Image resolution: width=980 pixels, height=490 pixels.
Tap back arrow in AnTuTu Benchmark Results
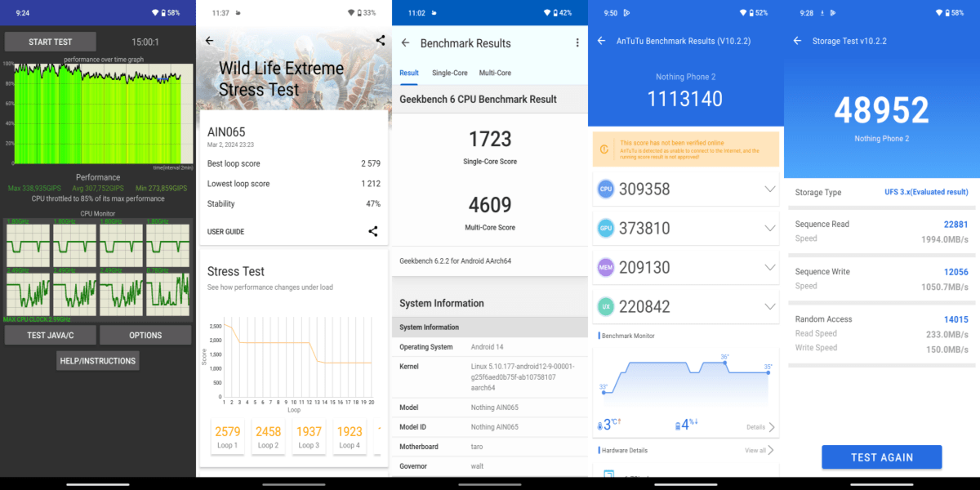tap(602, 41)
